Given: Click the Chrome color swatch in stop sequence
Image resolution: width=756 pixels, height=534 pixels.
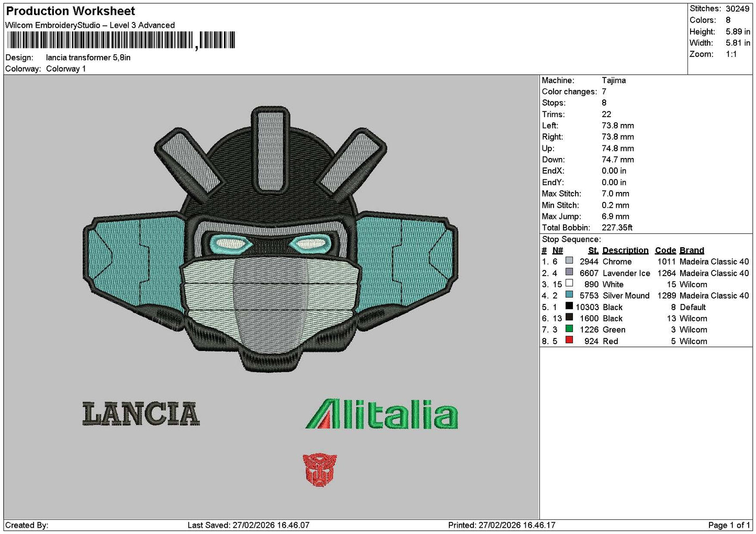Looking at the screenshot, I should click(569, 260).
